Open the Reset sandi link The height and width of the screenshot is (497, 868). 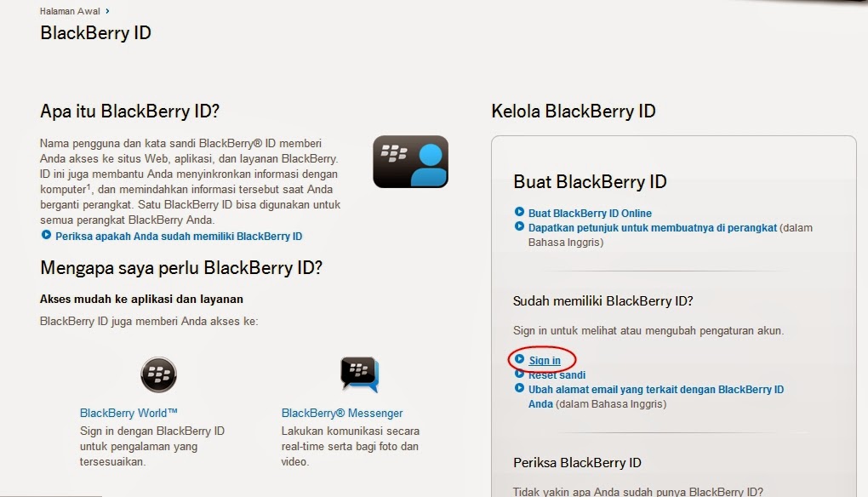pos(557,374)
